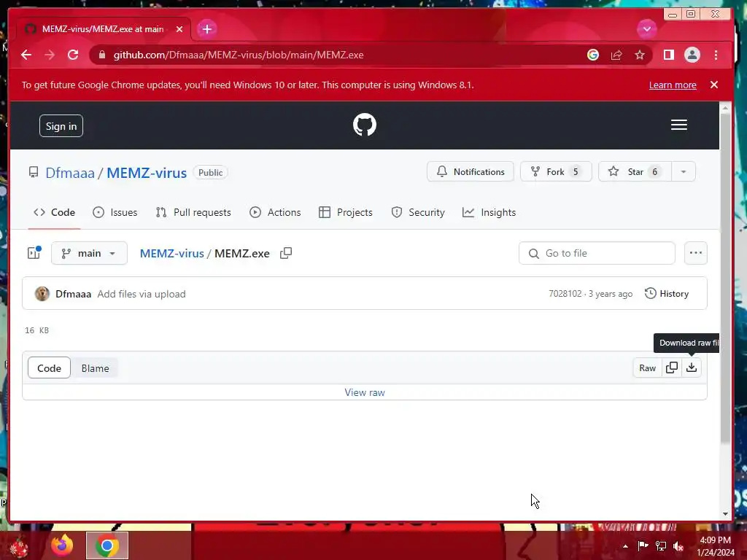Open Chrome's three-dot menu
This screenshot has width=747, height=560.
(716, 55)
